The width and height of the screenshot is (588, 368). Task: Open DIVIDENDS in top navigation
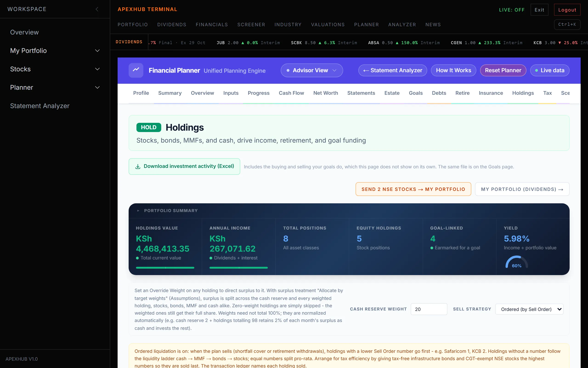(x=172, y=25)
